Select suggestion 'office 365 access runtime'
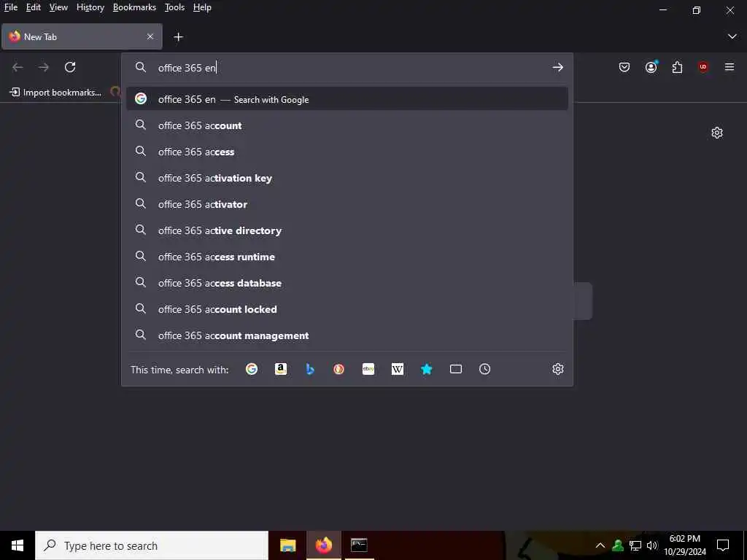Viewport: 747px width, 560px height. coord(347,257)
